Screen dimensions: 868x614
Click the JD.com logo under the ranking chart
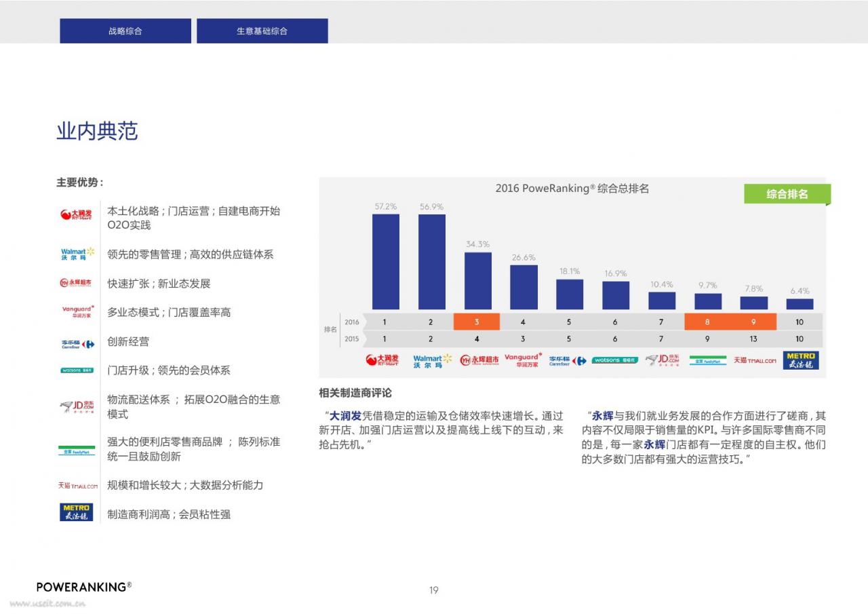click(662, 360)
